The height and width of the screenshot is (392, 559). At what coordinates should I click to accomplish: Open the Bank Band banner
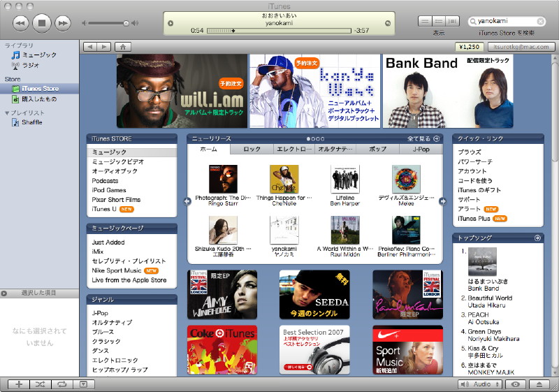pyautogui.click(x=448, y=91)
